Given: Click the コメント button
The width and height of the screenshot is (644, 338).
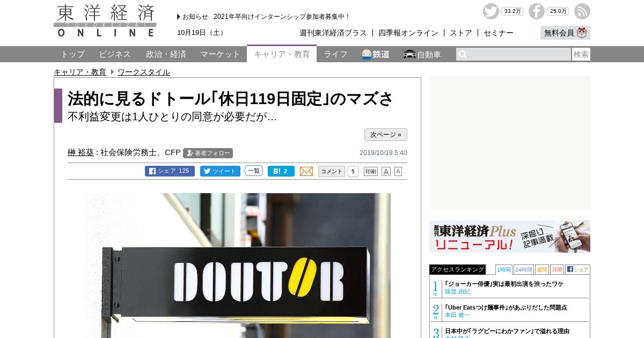Looking at the screenshot, I should coord(332,171).
